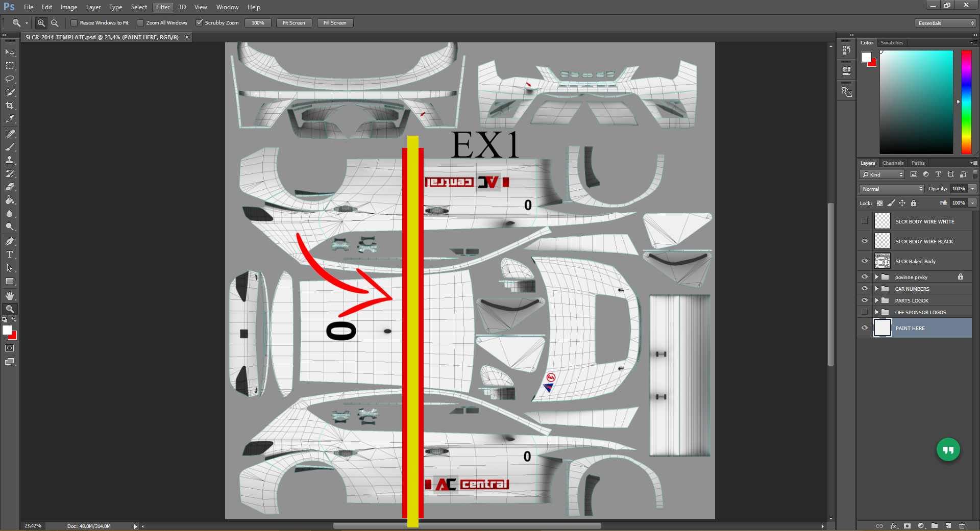Open the Fill slider dropdown arrow
The width and height of the screenshot is (980, 531).
point(973,203)
